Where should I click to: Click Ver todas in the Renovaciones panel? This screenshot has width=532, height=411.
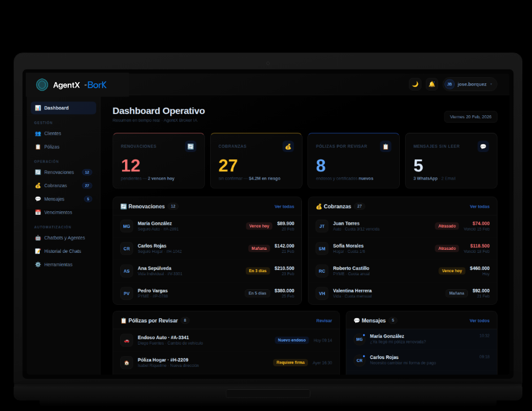pyautogui.click(x=284, y=206)
